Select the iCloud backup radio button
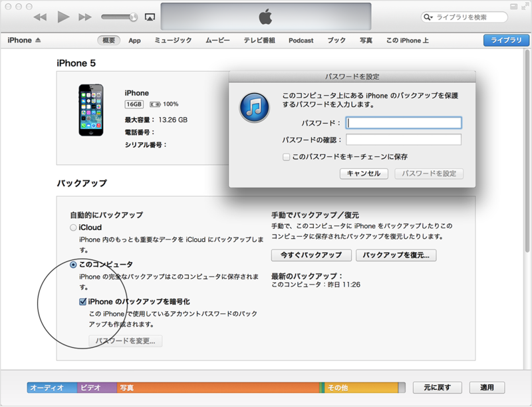 coord(73,227)
